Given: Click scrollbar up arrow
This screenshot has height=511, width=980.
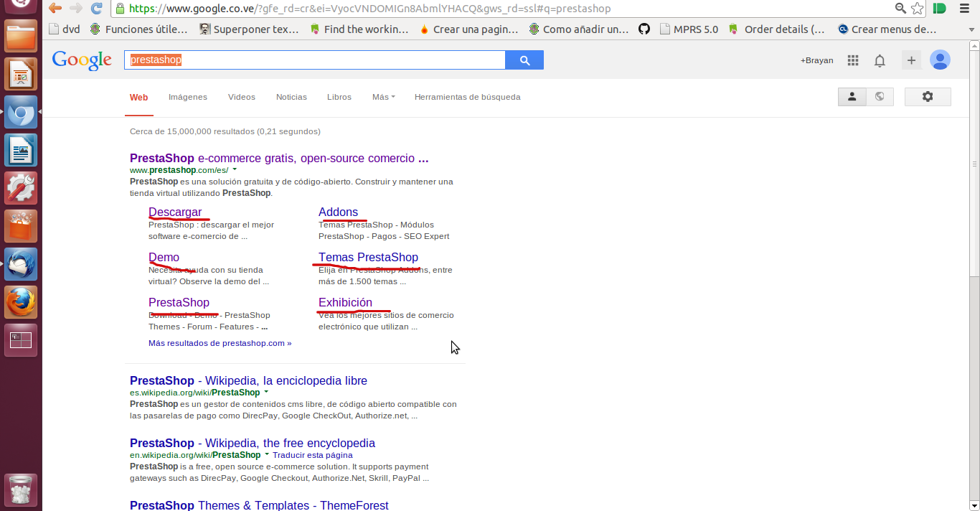Looking at the screenshot, I should [x=974, y=45].
